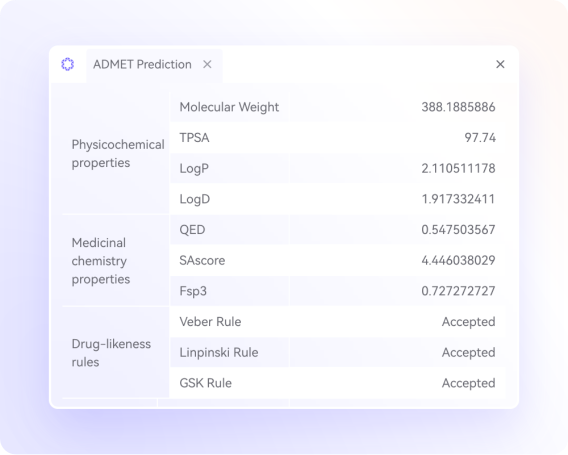Close the ADMET Prediction tab
Viewport: 568px width, 455px height.
[x=207, y=64]
